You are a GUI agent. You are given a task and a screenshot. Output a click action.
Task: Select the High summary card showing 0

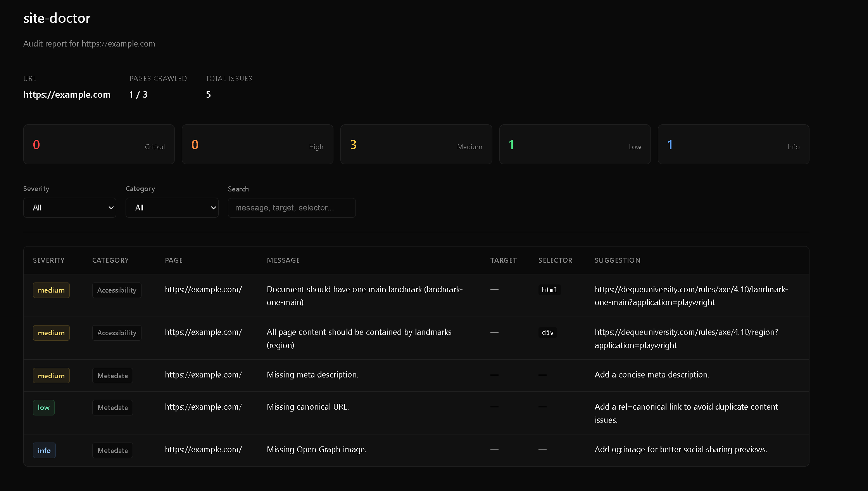[257, 145]
